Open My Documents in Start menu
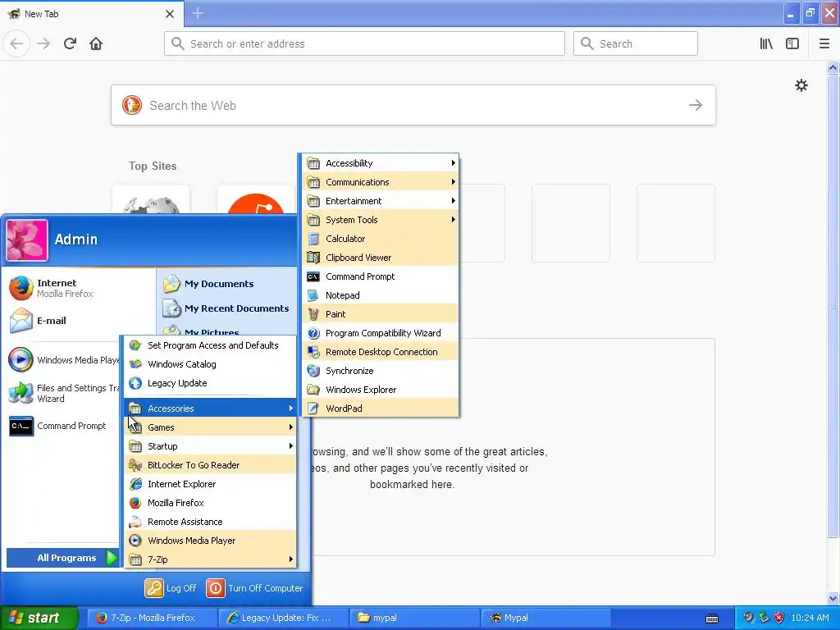 [x=228, y=284]
